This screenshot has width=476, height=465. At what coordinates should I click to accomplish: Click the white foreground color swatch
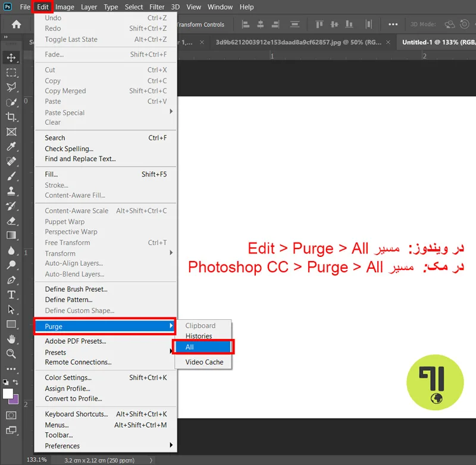(x=8, y=394)
